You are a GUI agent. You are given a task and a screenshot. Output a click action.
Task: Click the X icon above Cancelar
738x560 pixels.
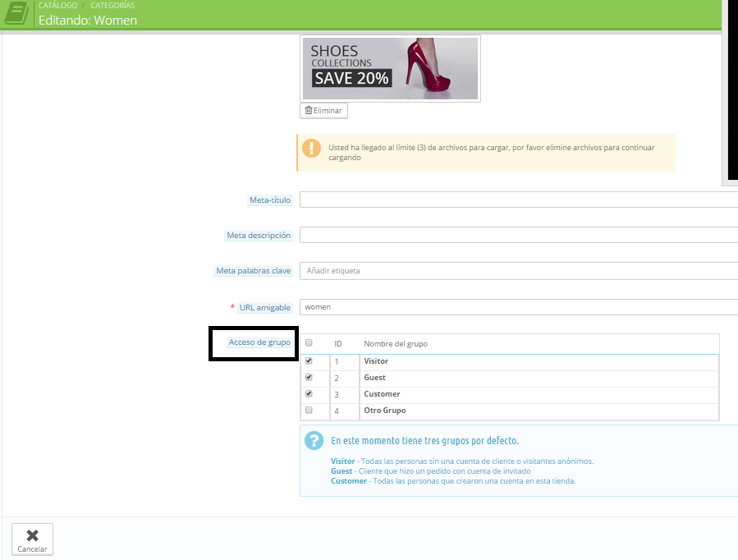(33, 535)
